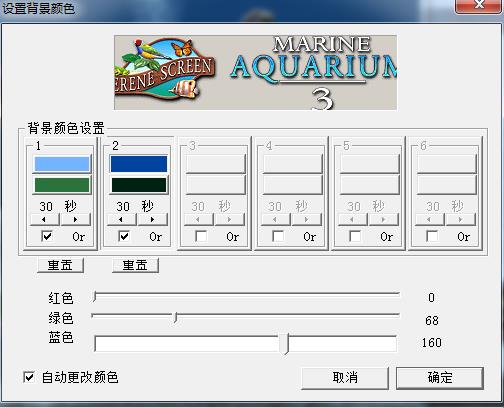
Task: Select the light blue swatch in slot 1
Action: 62,164
